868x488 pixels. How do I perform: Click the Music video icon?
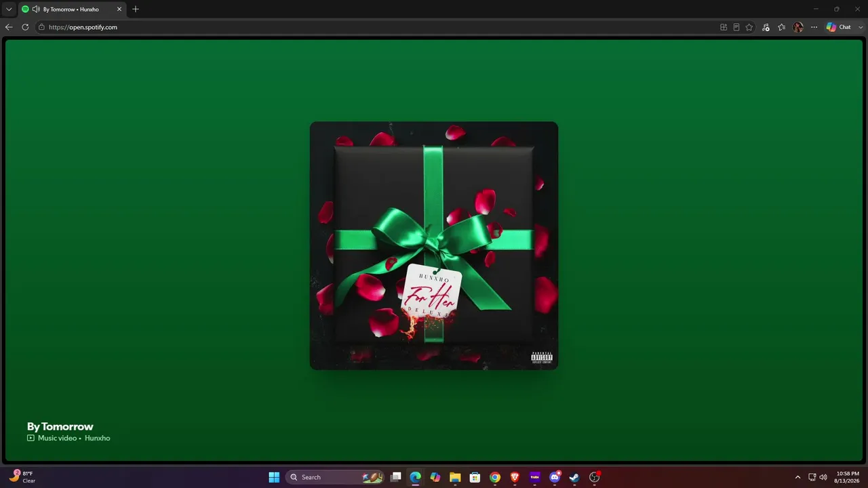31,438
